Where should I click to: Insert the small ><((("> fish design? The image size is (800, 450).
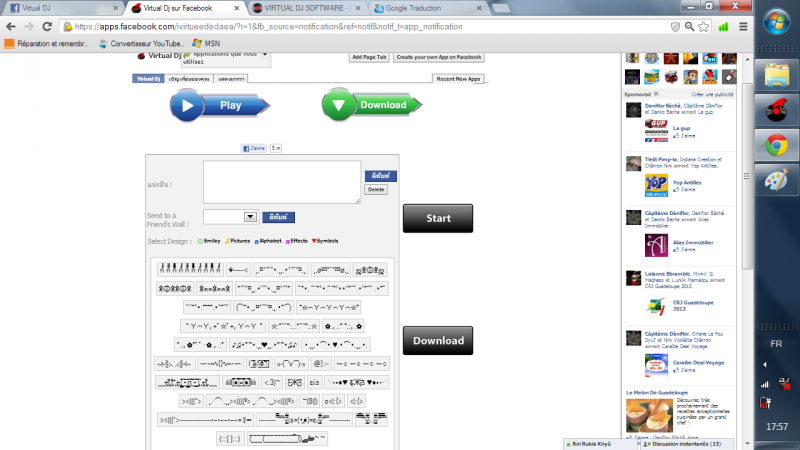click(191, 401)
